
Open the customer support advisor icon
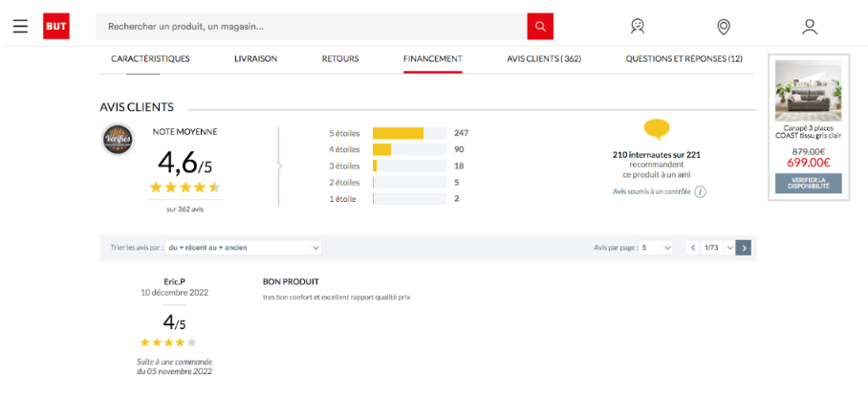[638, 26]
